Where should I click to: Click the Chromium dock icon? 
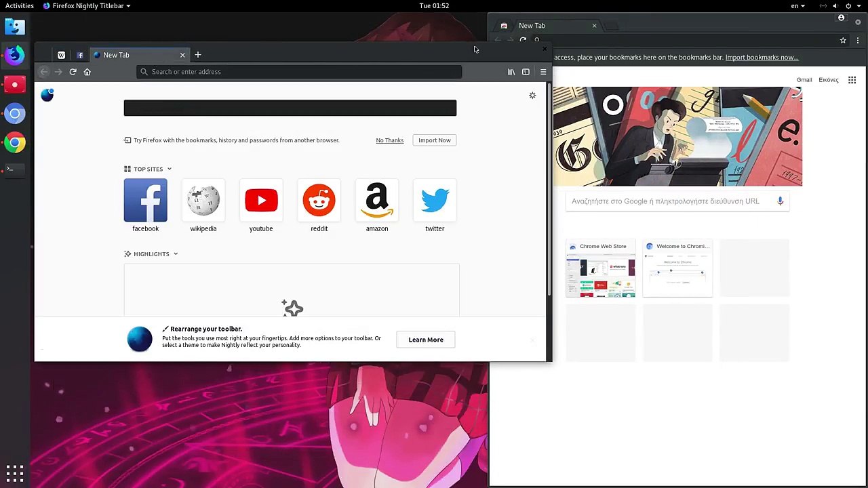coord(15,114)
